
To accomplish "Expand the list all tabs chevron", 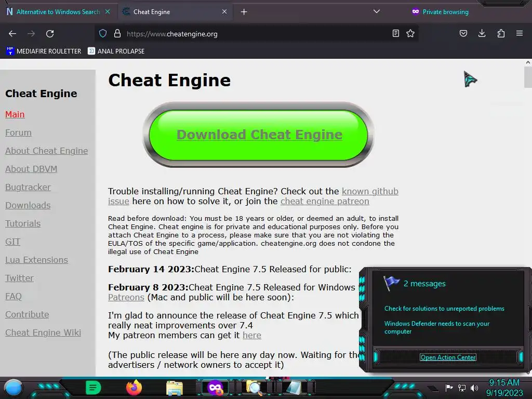I will pyautogui.click(x=377, y=11).
